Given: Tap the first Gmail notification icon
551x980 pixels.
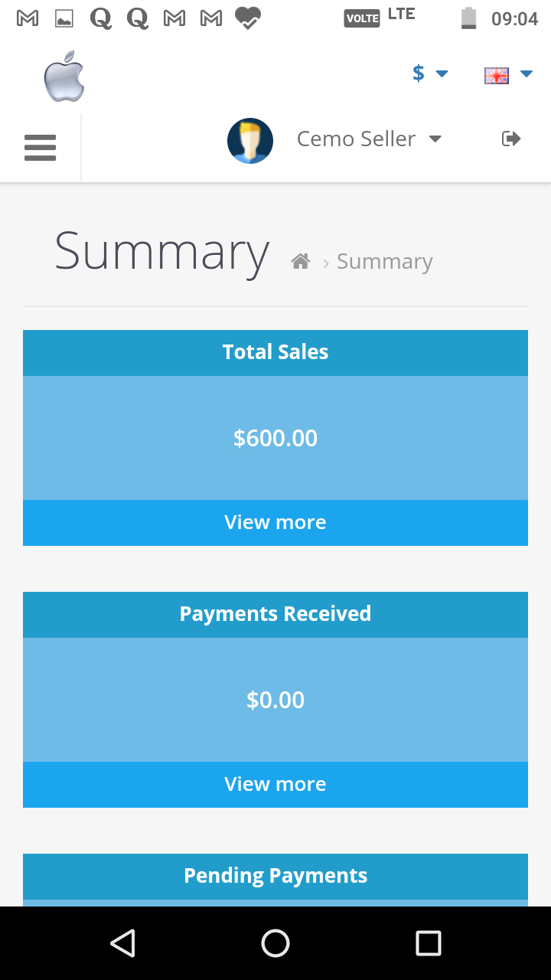Looking at the screenshot, I should (x=28, y=18).
